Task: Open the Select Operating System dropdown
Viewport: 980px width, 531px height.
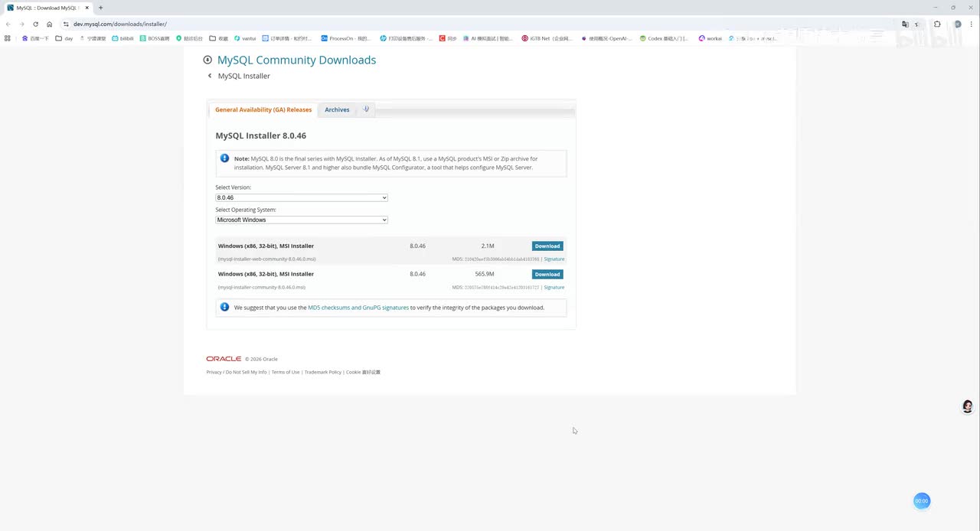Action: click(x=302, y=220)
